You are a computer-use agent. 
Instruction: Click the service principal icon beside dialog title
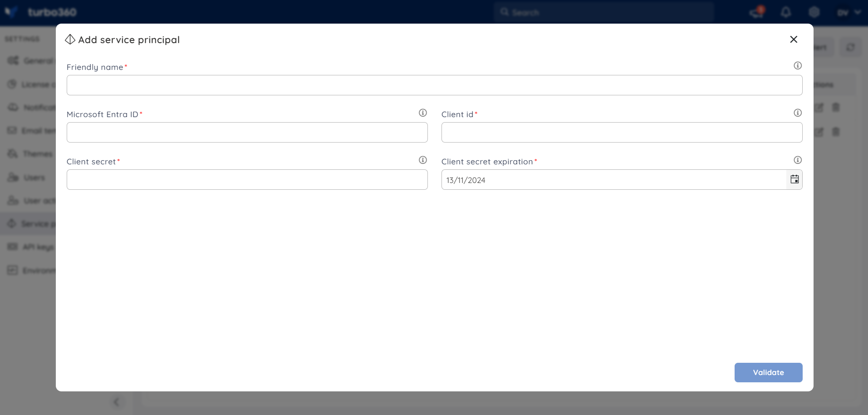(70, 40)
